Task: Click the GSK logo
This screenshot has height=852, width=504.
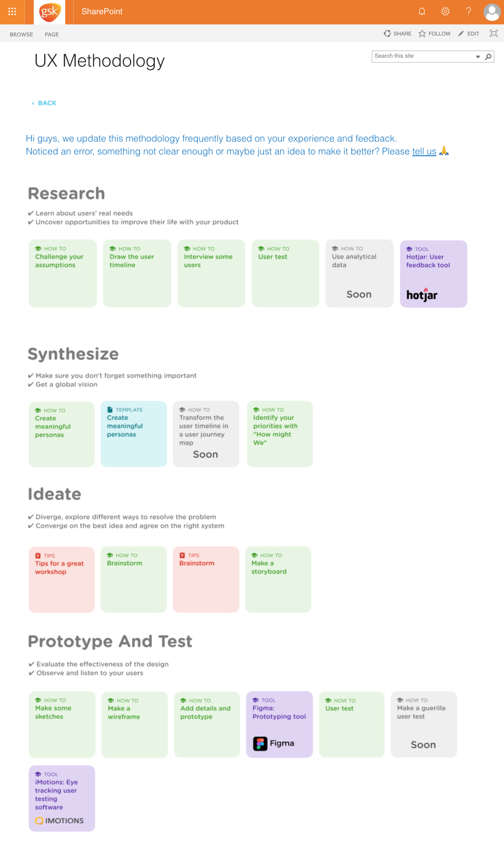Action: 49,12
